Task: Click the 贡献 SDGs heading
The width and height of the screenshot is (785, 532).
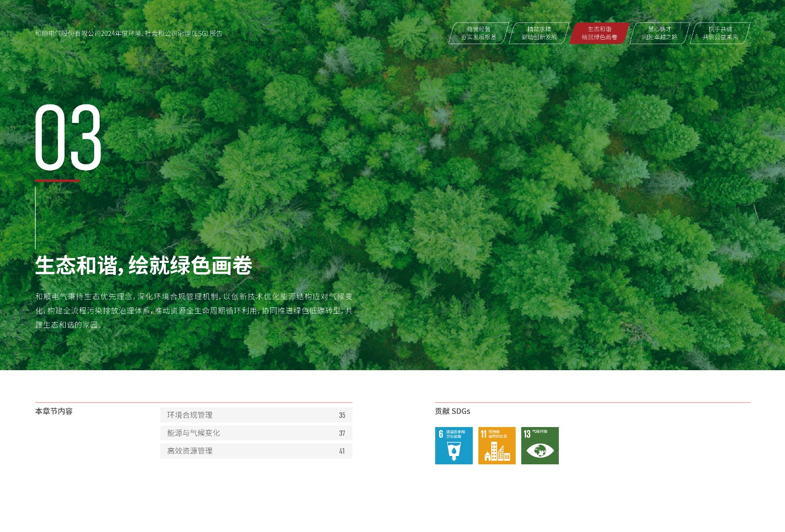Action: coord(452,411)
